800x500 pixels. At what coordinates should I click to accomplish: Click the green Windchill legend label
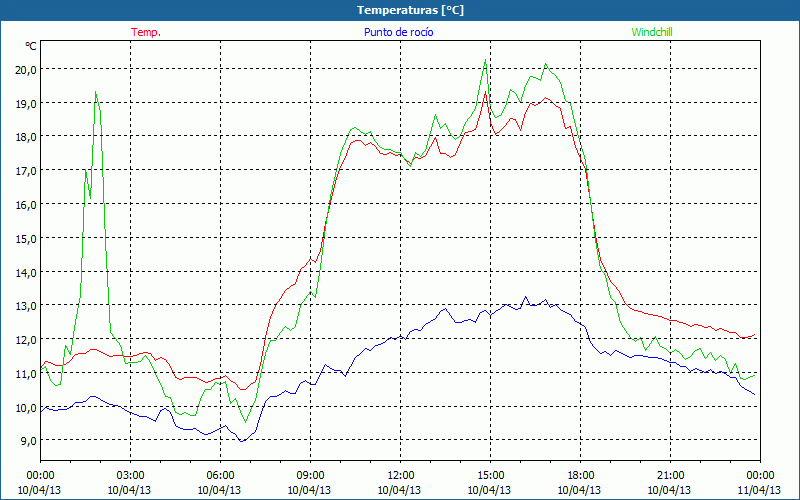[x=652, y=32]
